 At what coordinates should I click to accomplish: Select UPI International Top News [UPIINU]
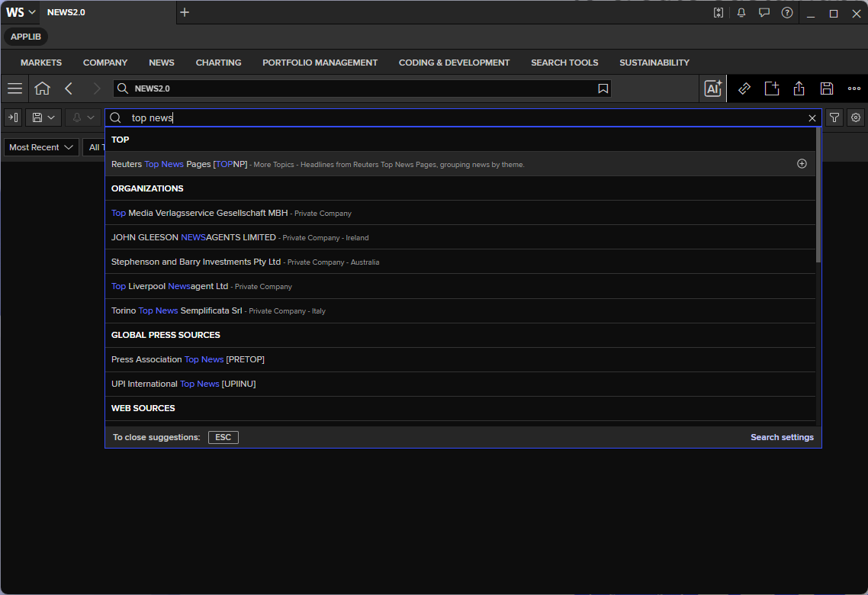point(460,384)
